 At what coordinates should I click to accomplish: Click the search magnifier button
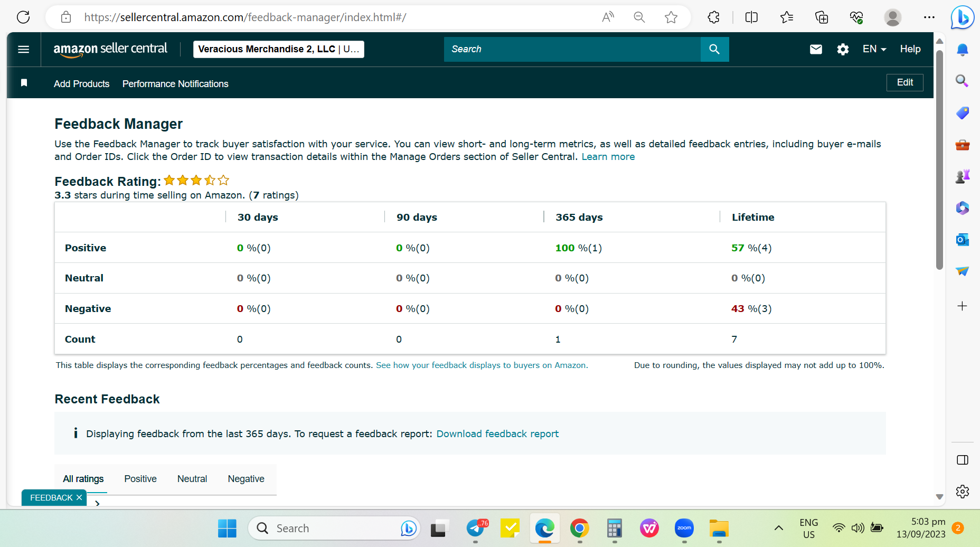pyautogui.click(x=714, y=49)
